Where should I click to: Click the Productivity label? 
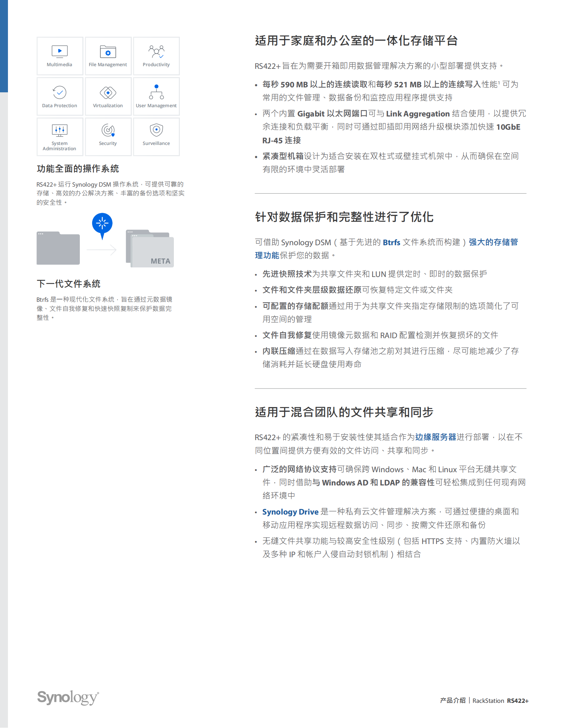click(x=156, y=65)
